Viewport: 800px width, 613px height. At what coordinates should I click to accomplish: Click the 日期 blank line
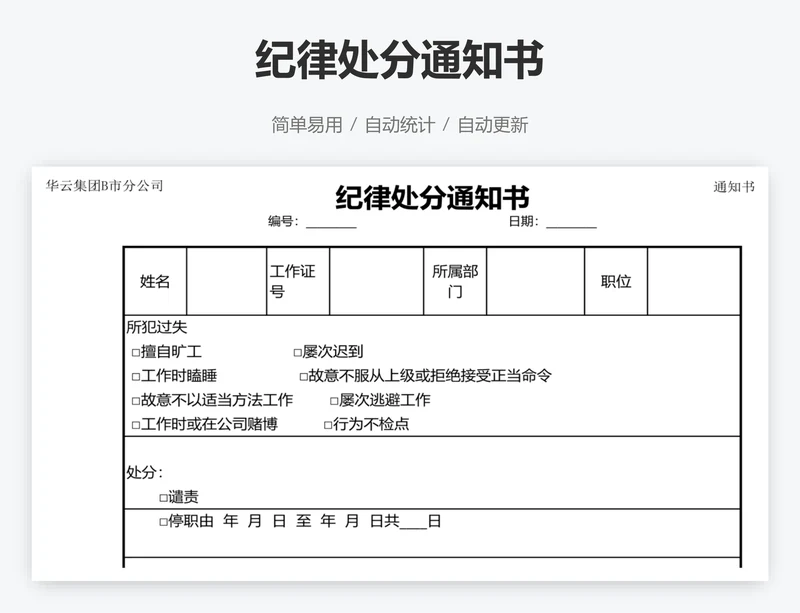[x=571, y=224]
